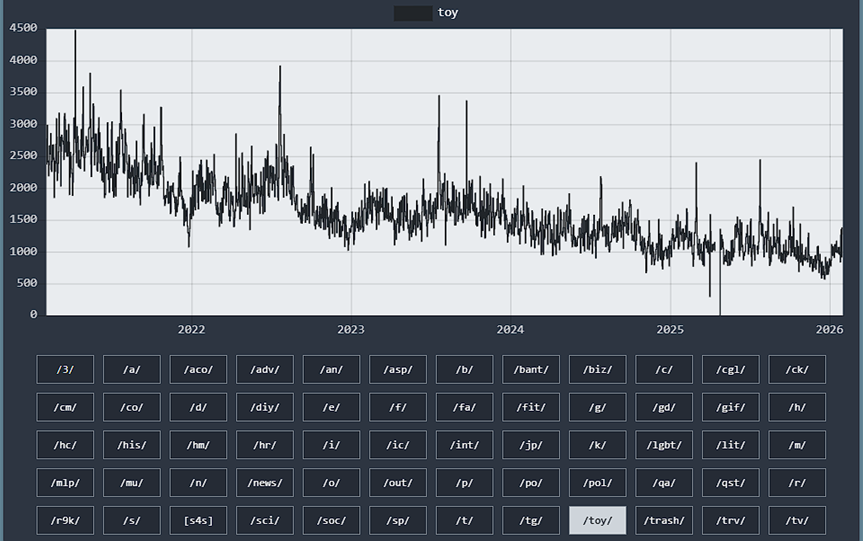Select the /r/ board button
Screen dimensions: 863x541
click(x=797, y=483)
